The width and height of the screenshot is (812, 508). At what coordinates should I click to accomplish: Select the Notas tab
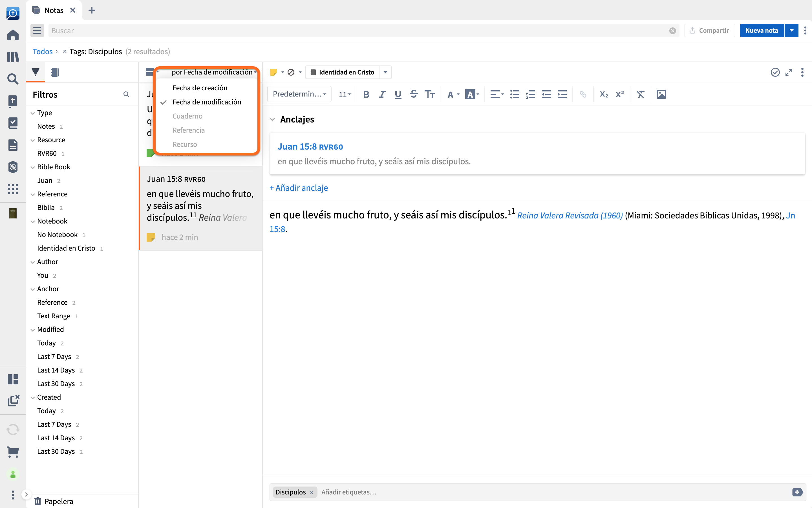54,10
